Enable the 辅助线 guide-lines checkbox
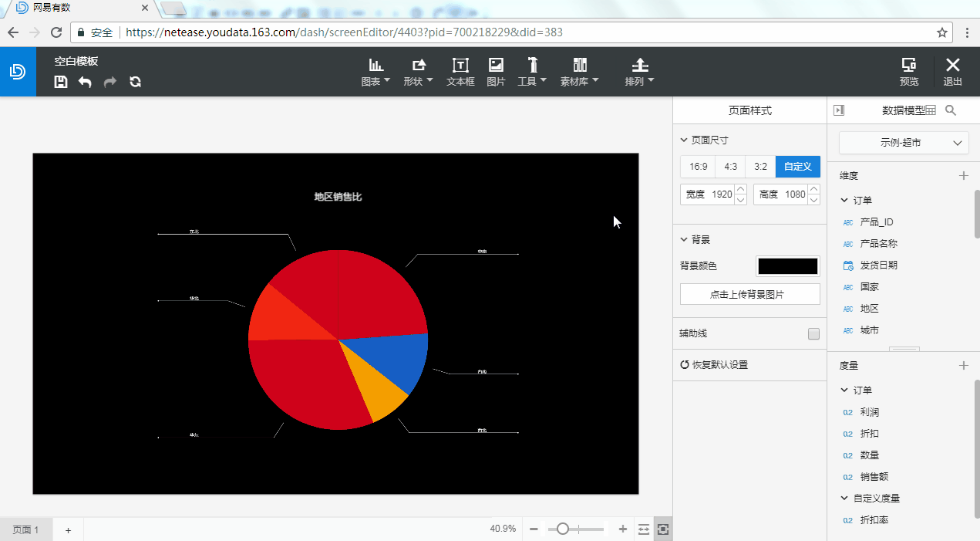980x541 pixels. [813, 333]
